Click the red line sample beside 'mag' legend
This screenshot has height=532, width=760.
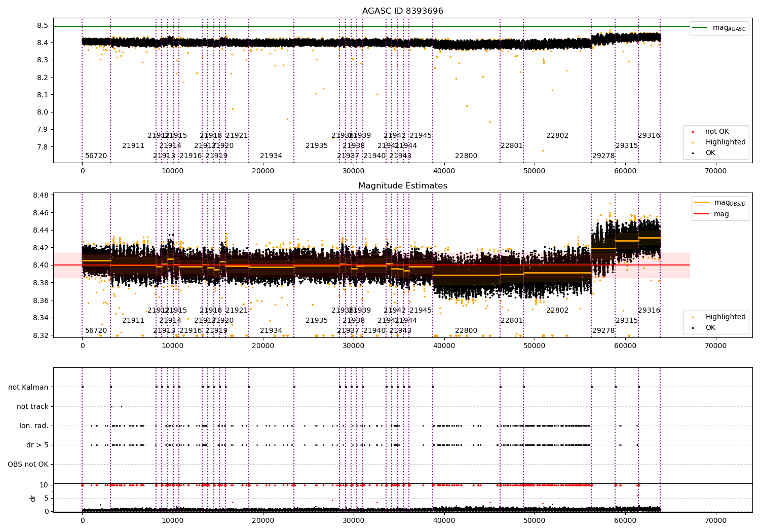701,214
